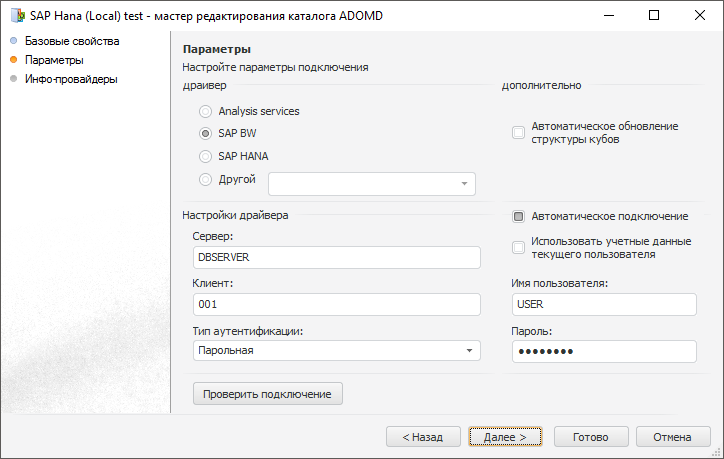Viewport: 724px width, 459px height.
Task: Enable automatic cube structure update checkbox
Action: (518, 133)
